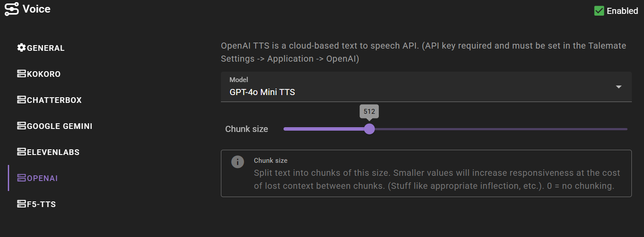Select the GPT-4o Mini TTS model field

426,87
